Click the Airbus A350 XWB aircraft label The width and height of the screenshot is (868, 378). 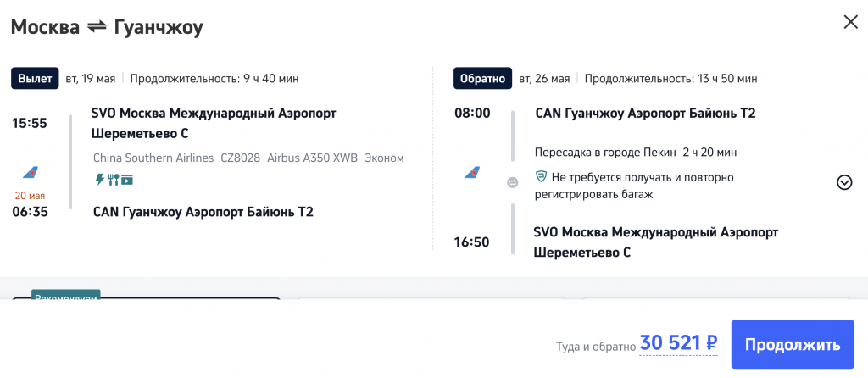coord(312,158)
